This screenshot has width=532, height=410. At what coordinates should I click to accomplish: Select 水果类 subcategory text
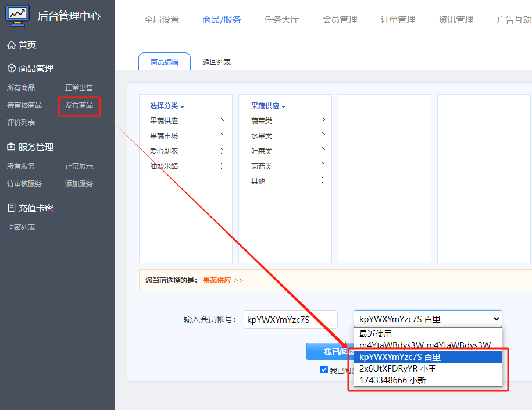tap(262, 136)
